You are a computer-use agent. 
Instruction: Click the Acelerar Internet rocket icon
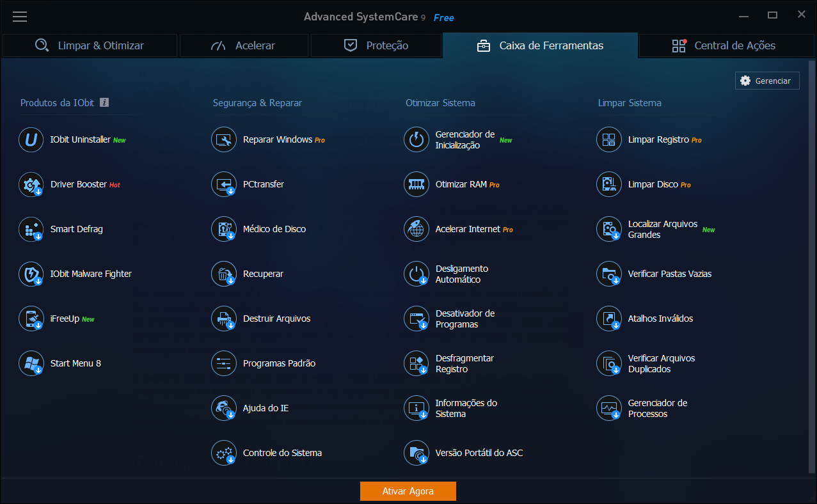pos(416,229)
